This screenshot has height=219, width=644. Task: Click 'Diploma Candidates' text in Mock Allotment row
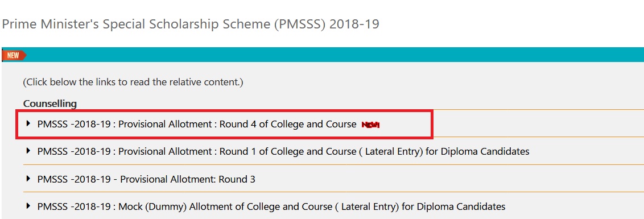pyautogui.click(x=461, y=206)
